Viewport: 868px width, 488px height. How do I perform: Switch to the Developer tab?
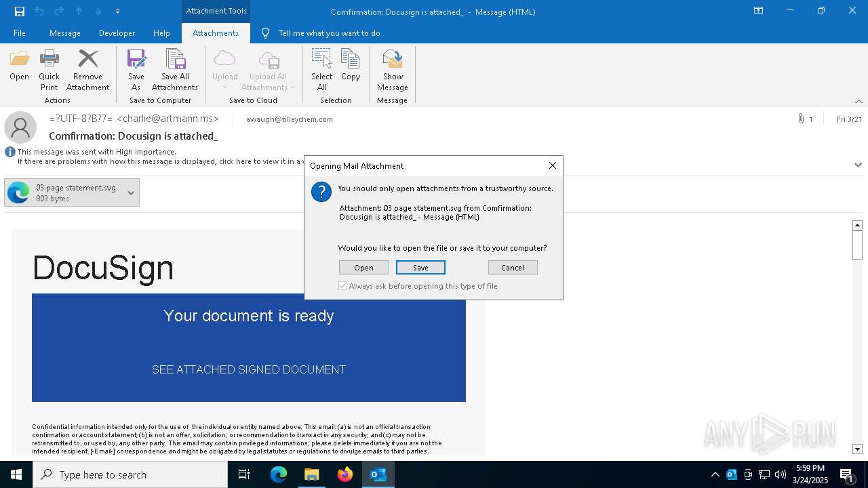tap(117, 33)
